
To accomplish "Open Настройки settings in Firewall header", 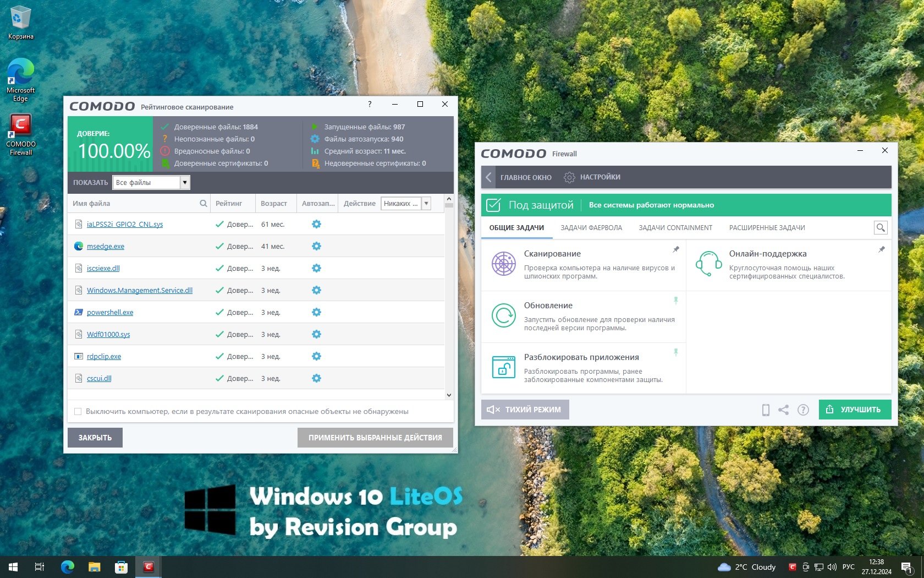I will coord(592,177).
